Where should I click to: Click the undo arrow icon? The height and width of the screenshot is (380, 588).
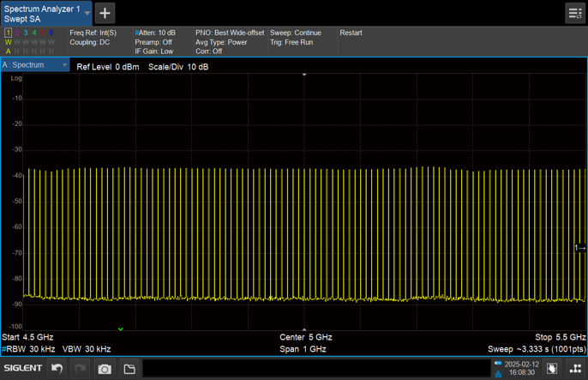57,369
